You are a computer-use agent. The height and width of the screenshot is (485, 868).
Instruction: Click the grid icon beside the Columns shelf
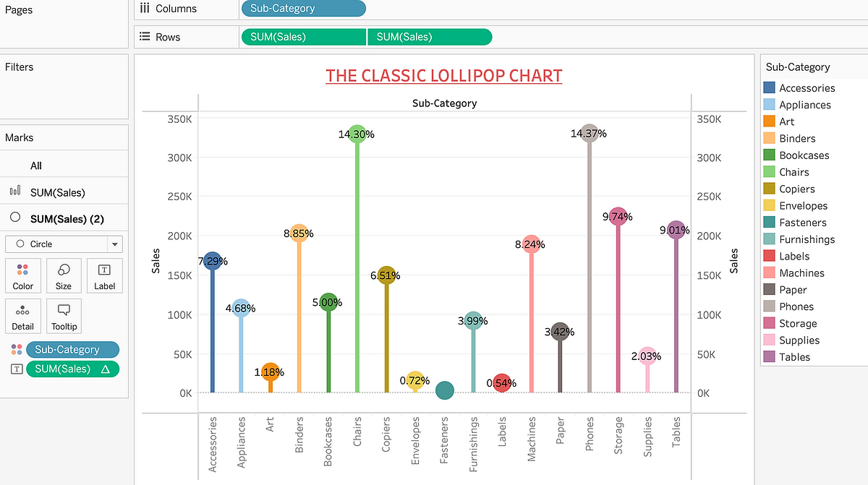142,9
